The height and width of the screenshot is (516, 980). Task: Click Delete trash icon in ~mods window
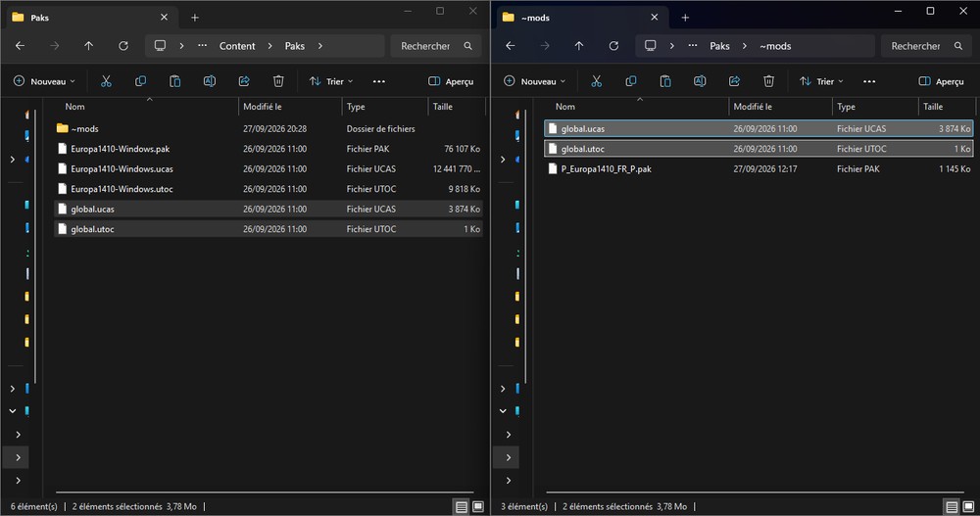coord(768,81)
